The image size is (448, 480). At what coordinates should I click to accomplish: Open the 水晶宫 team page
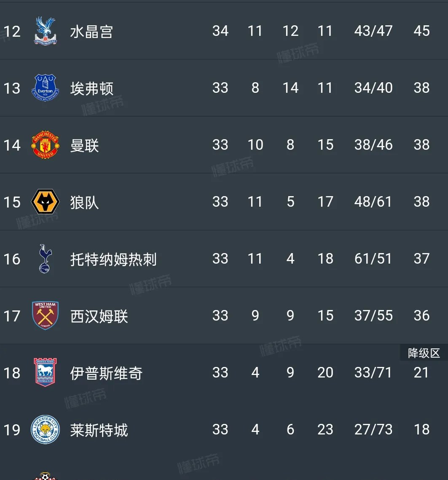click(x=90, y=31)
